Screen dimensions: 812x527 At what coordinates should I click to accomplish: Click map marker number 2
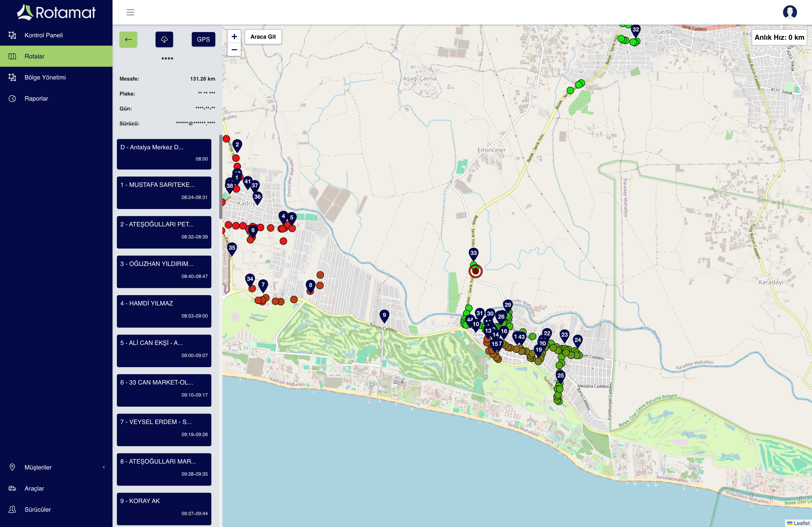point(237,146)
